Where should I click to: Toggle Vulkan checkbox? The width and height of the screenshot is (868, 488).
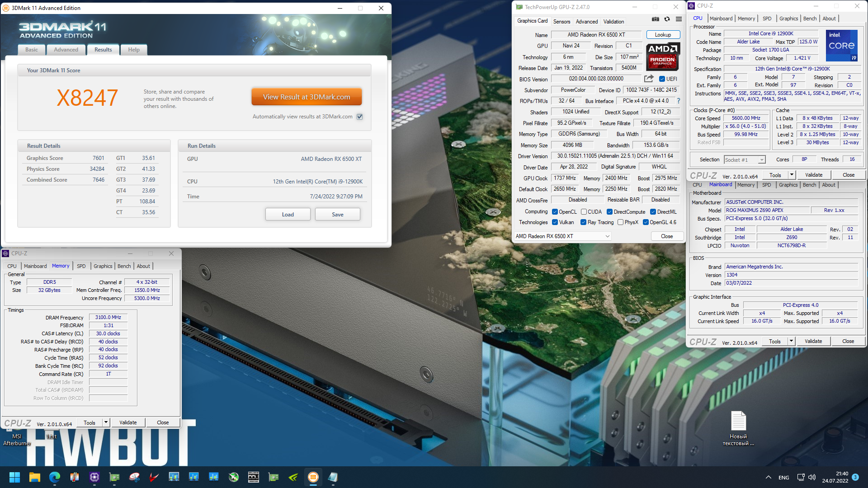coord(555,222)
